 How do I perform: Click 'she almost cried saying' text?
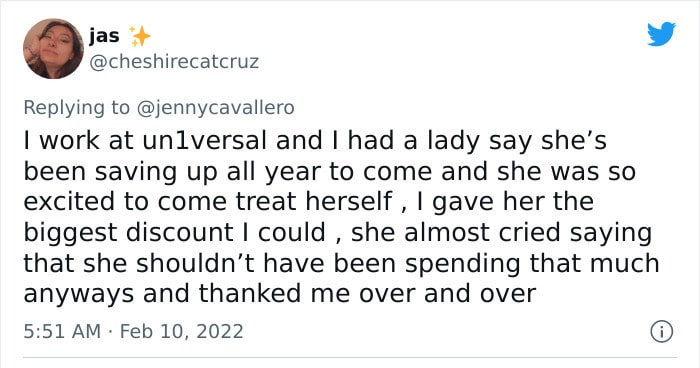[502, 233]
